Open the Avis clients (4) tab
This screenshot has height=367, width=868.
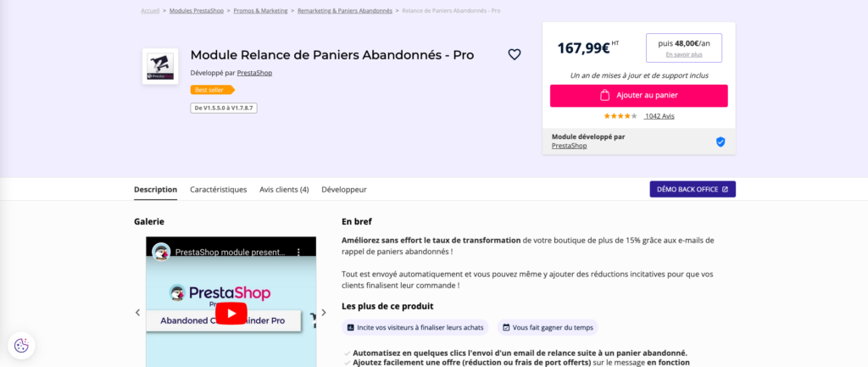tap(284, 190)
